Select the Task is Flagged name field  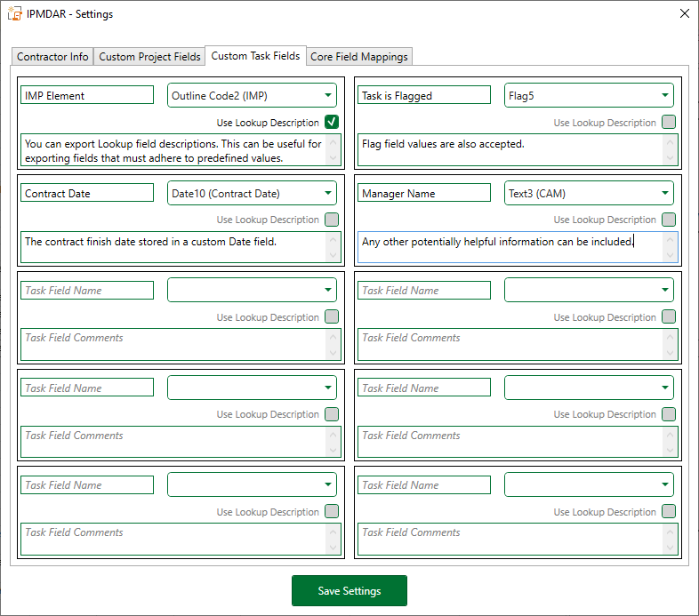423,95
